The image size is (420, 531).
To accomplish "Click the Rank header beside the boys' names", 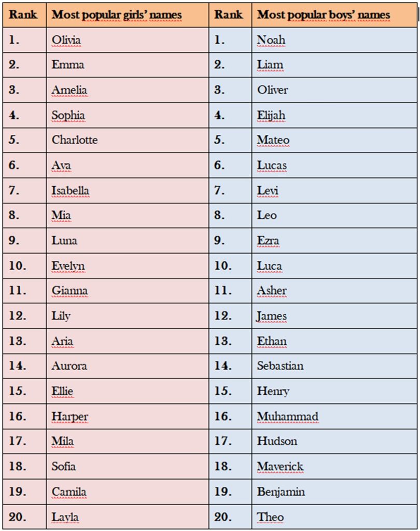I will pyautogui.click(x=229, y=15).
